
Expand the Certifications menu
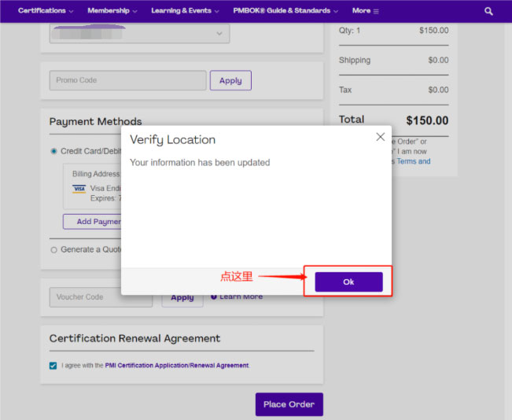pyautogui.click(x=46, y=11)
